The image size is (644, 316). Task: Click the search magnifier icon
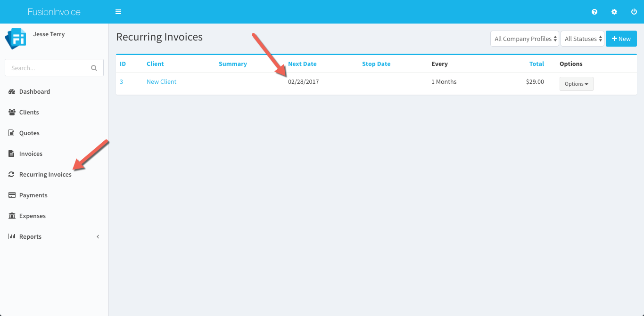tap(94, 68)
